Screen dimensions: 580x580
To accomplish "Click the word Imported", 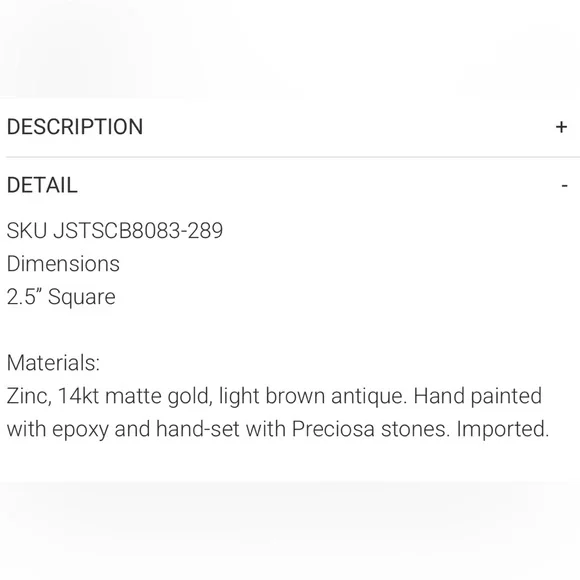I will coord(503,429).
